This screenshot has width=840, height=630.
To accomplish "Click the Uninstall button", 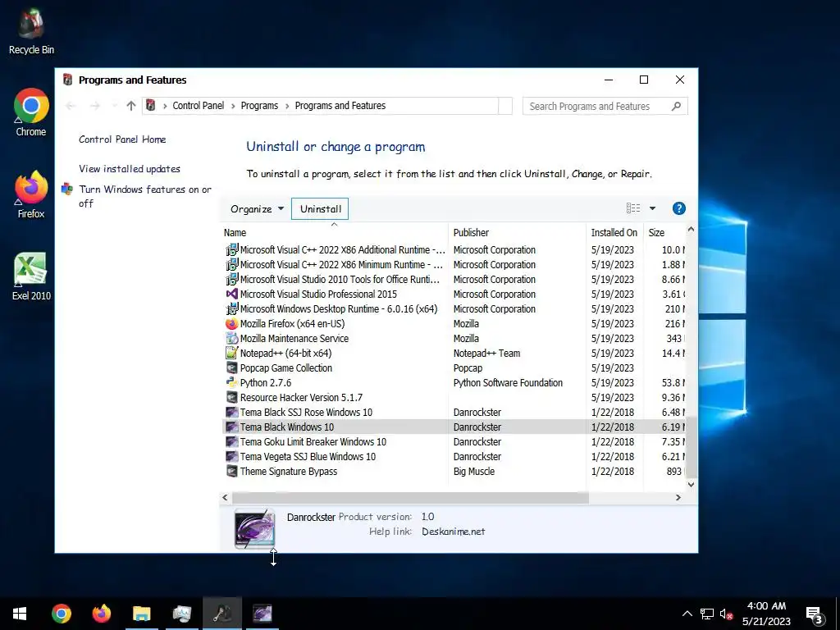I will tap(320, 209).
